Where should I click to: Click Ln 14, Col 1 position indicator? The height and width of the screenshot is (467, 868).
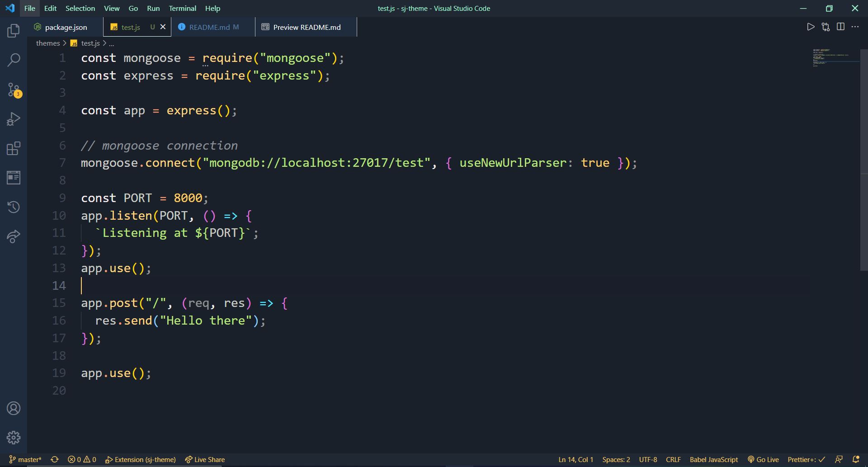point(576,459)
